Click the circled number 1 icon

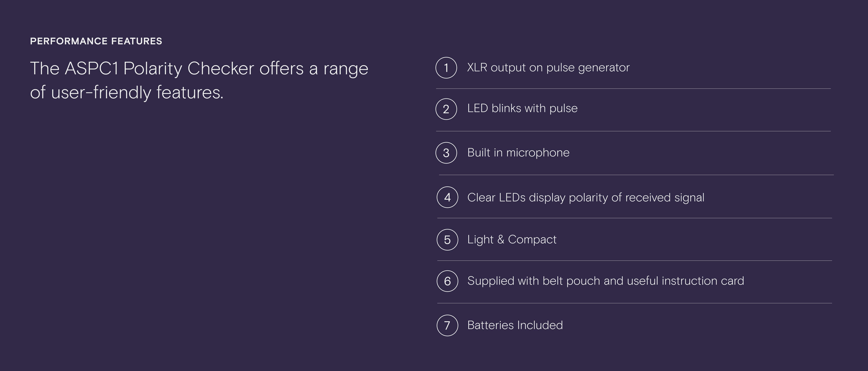pos(446,68)
